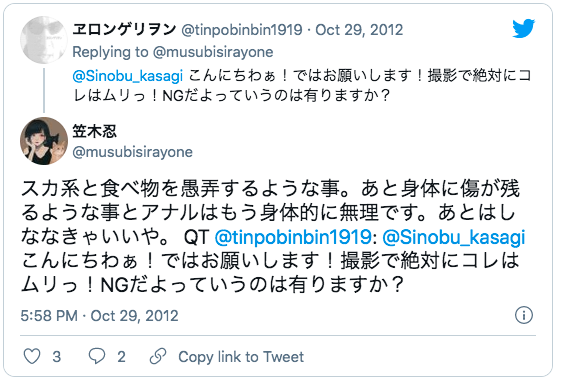Click the chain link icon
The image size is (565, 386).
coord(158,356)
